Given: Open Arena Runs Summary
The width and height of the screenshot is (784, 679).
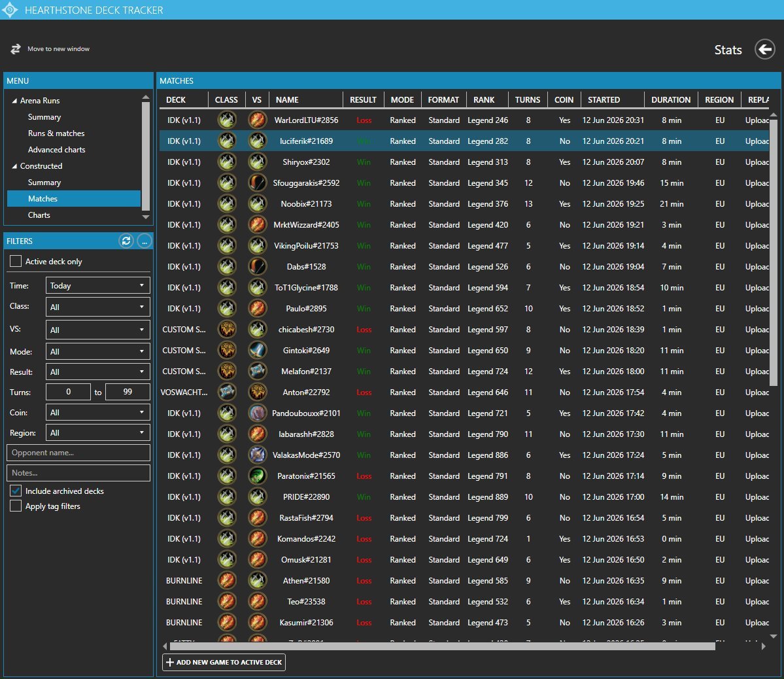Looking at the screenshot, I should point(44,117).
